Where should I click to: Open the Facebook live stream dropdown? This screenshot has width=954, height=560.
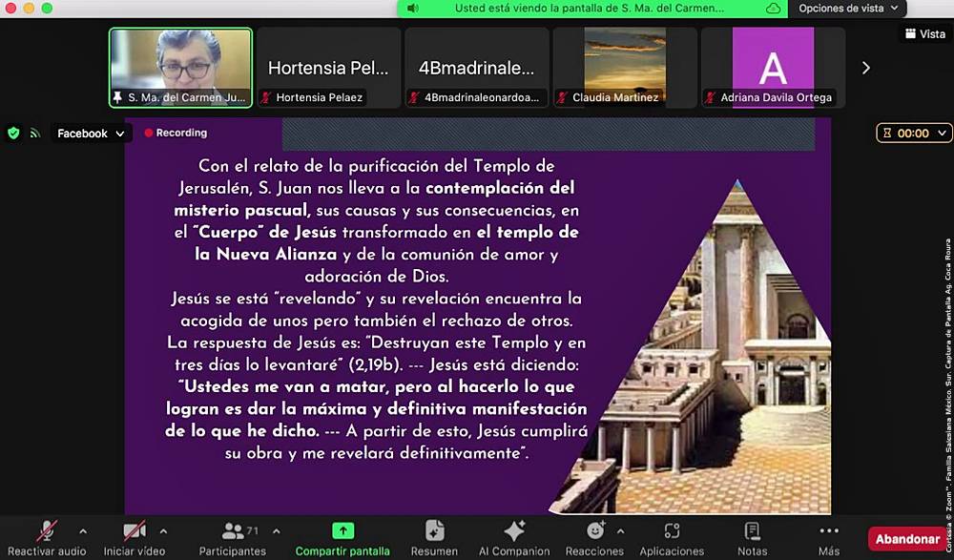pos(90,134)
